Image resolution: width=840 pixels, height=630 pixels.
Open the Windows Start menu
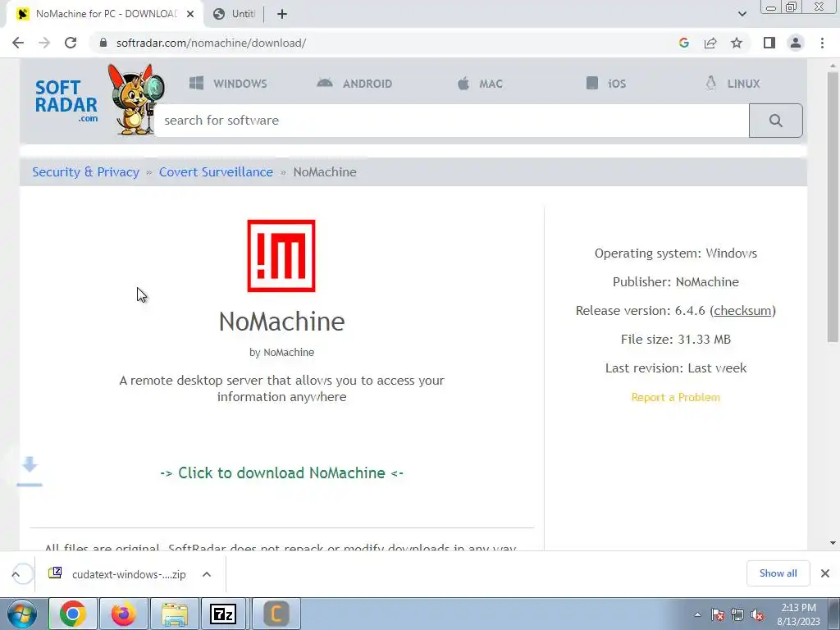pos(21,614)
